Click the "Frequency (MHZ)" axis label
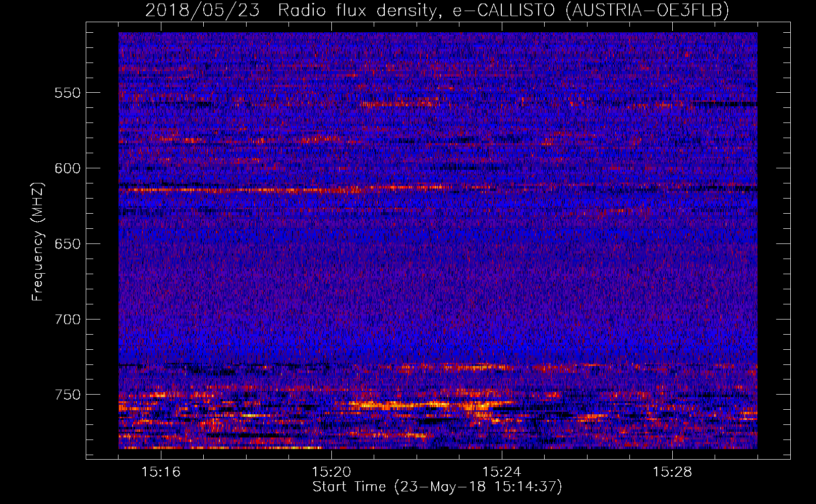Screen dimensions: 816x504 (x=38, y=241)
